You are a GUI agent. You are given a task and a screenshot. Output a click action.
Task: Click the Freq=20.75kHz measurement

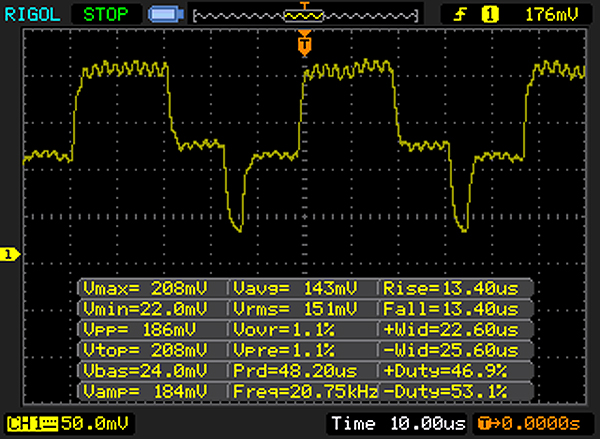coord(305,391)
